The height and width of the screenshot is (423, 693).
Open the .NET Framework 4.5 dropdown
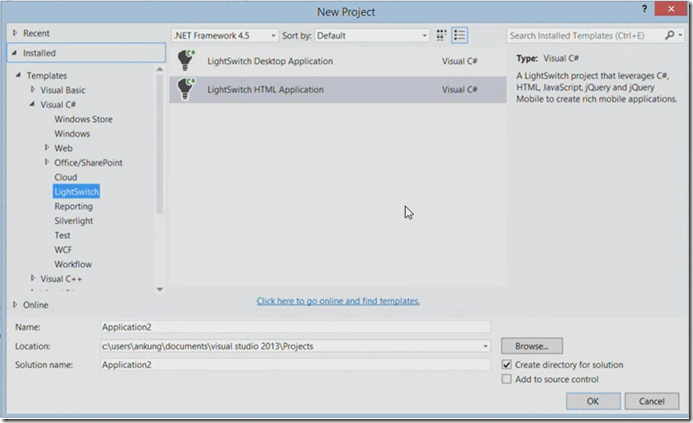(x=225, y=35)
